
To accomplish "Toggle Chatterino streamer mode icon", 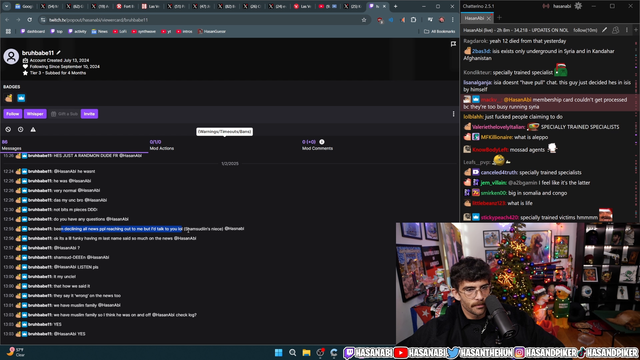I will [546, 6].
